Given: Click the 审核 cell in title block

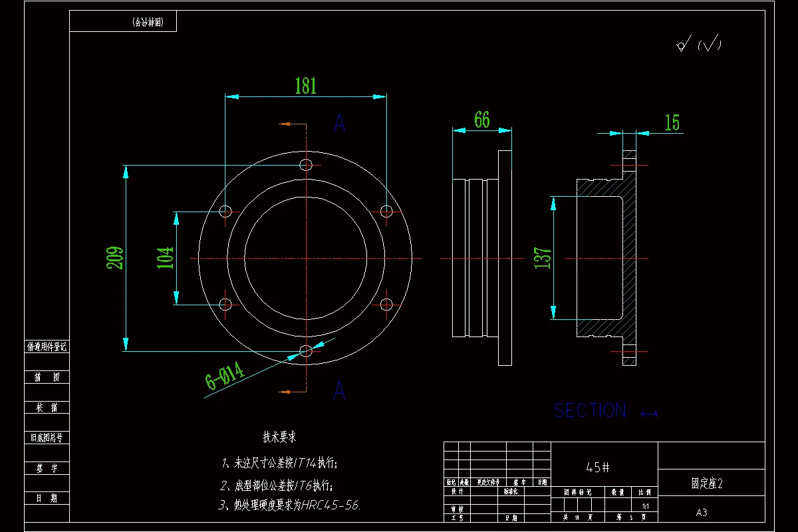Looking at the screenshot, I should (457, 509).
